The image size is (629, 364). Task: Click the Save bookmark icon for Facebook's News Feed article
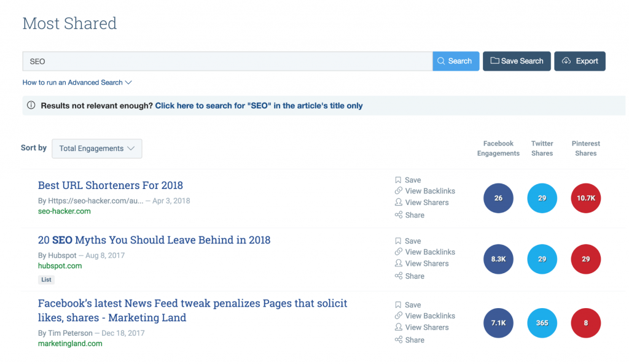coord(398,304)
